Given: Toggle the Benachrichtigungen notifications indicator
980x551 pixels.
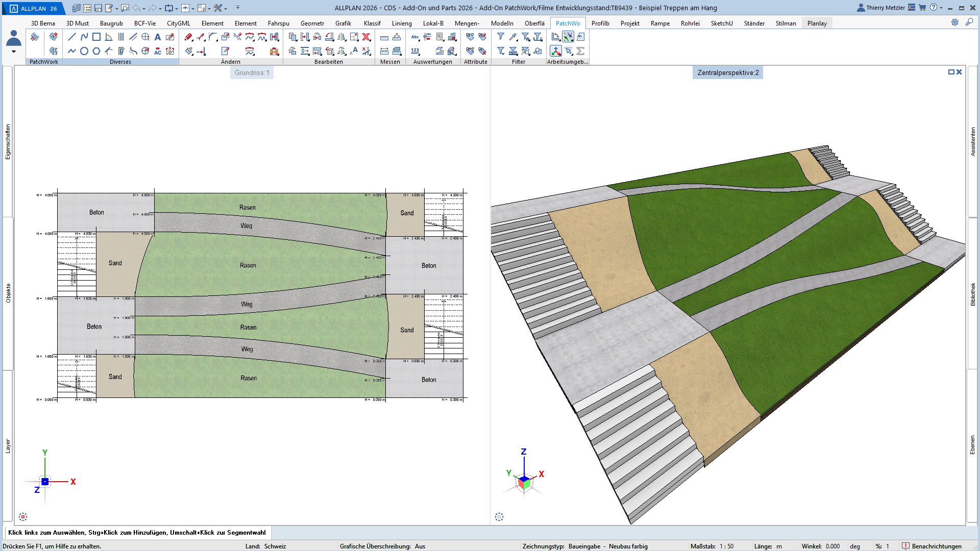Looking at the screenshot, I should (x=932, y=546).
